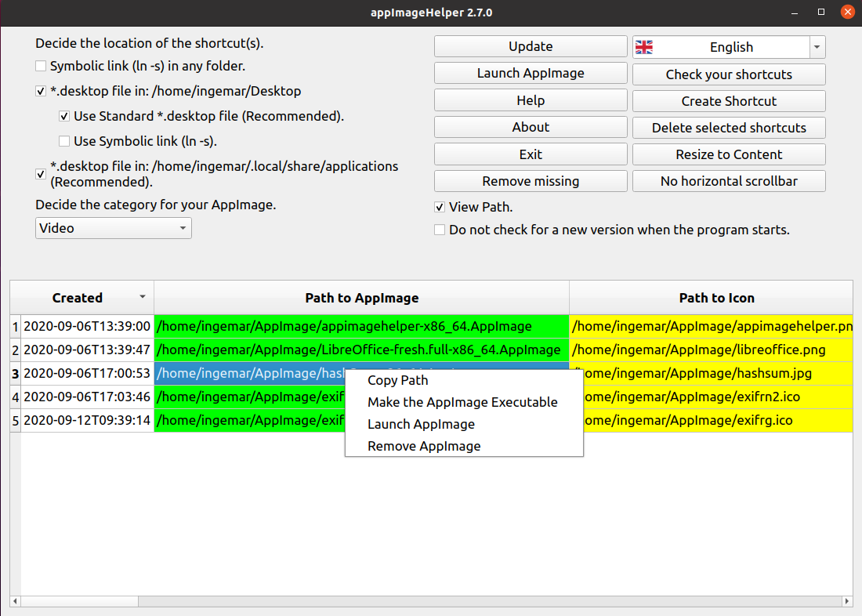
Task: Click the No horizontal scrollbar button
Action: pos(729,182)
